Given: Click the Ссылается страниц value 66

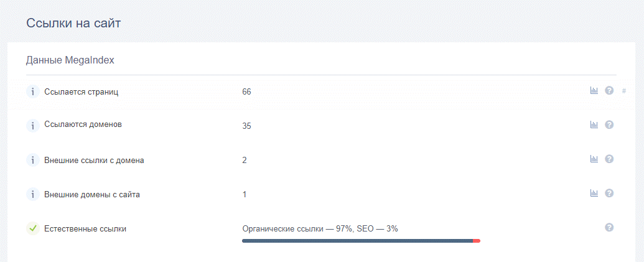Looking at the screenshot, I should click(x=246, y=92).
